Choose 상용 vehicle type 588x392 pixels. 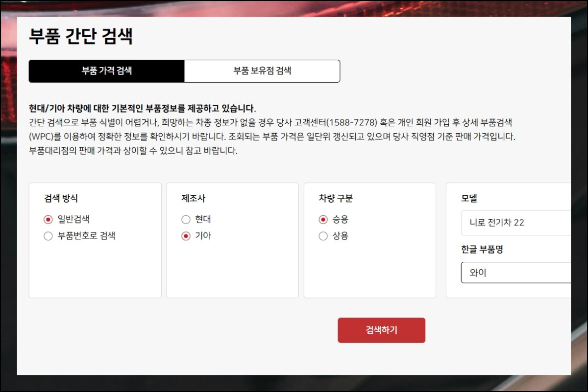322,236
